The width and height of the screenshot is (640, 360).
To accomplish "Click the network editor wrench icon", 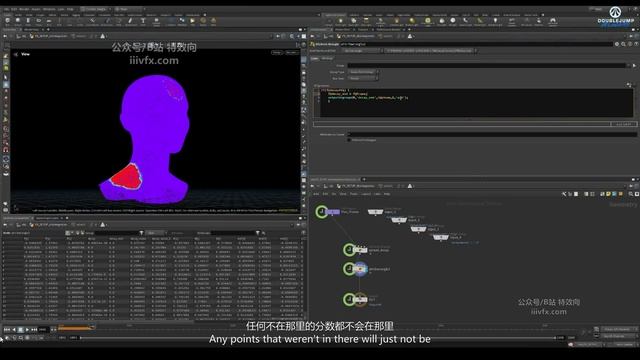I will point(564,194).
